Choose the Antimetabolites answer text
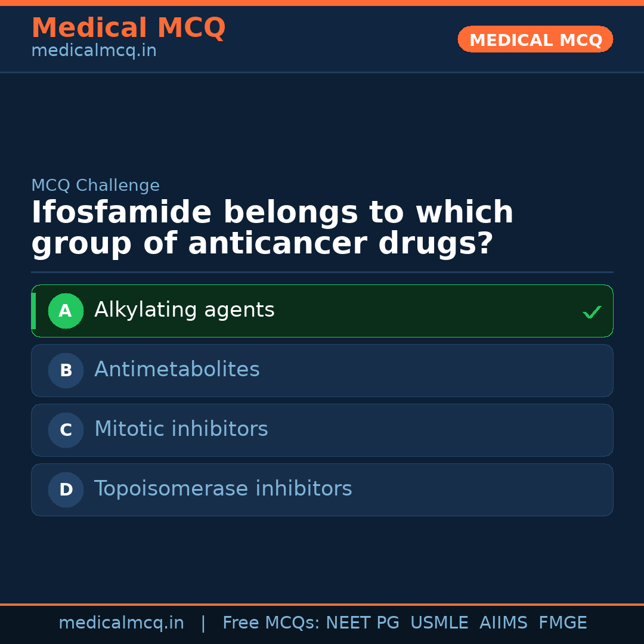The width and height of the screenshot is (644, 644). [x=177, y=370]
